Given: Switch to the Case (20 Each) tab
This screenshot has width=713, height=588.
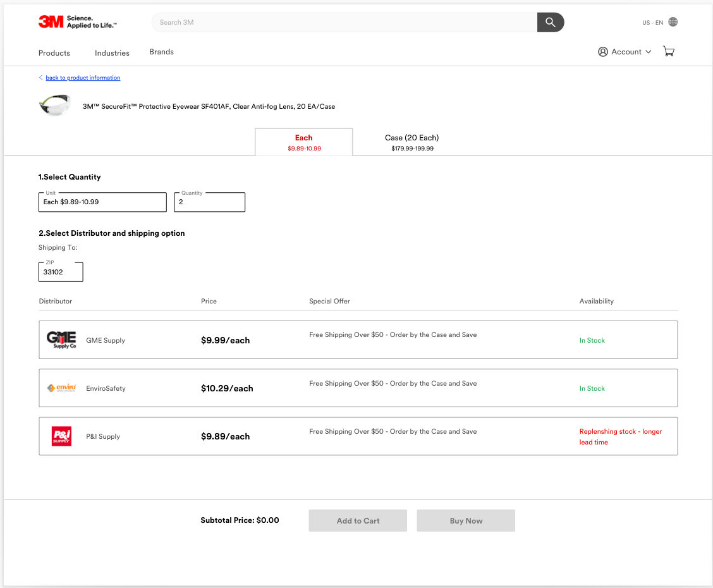Looking at the screenshot, I should point(412,142).
